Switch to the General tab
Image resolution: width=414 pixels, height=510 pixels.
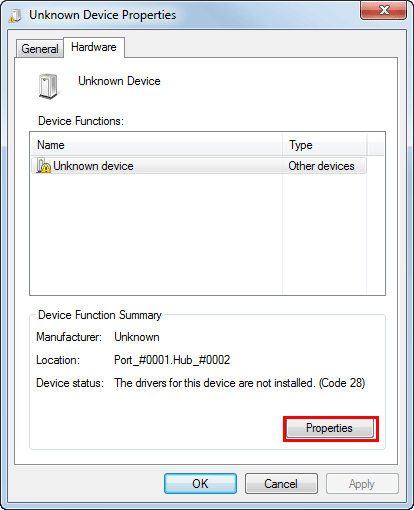[40, 49]
